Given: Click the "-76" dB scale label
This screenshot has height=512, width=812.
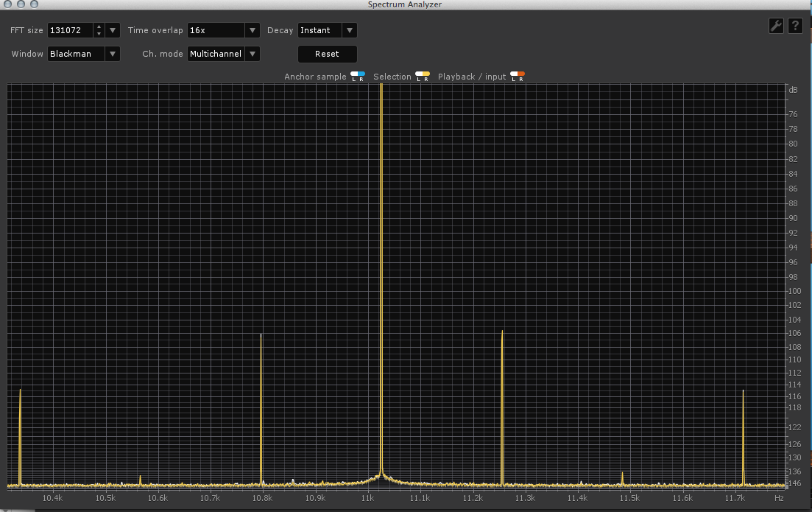Looking at the screenshot, I should coord(793,114).
